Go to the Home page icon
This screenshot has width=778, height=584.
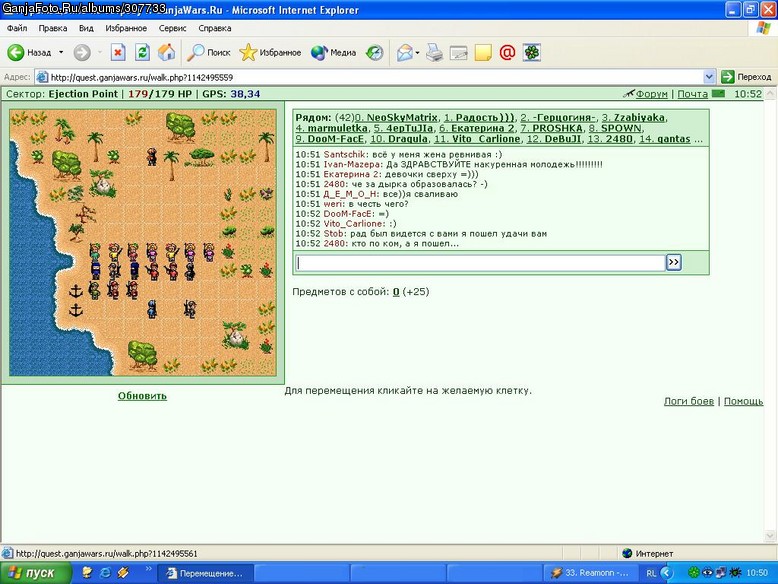click(x=167, y=52)
